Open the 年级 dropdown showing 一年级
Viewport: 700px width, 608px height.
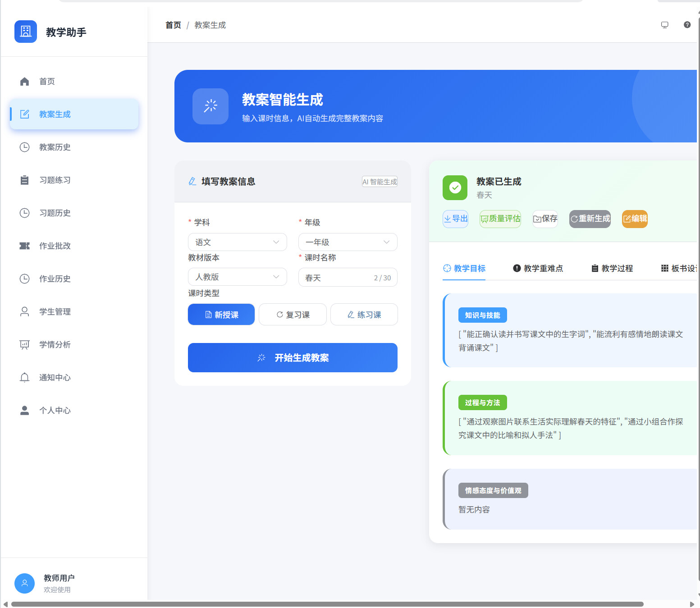pos(348,242)
